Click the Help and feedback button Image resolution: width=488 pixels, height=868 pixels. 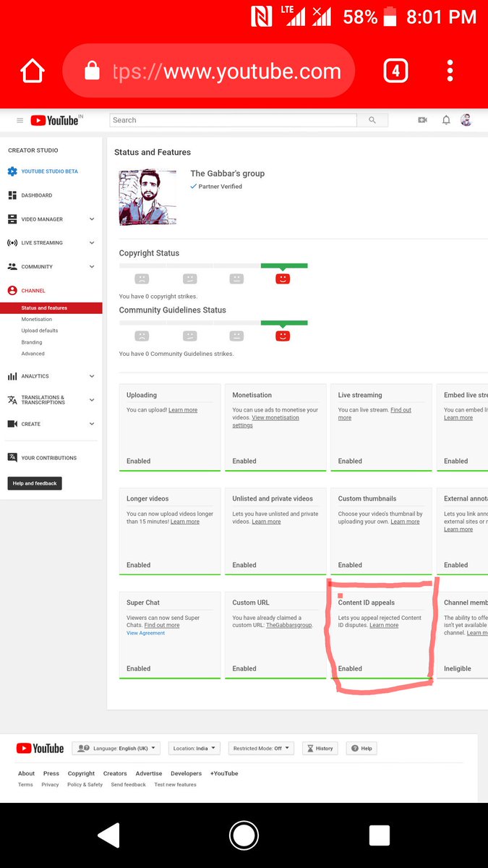[x=35, y=483]
